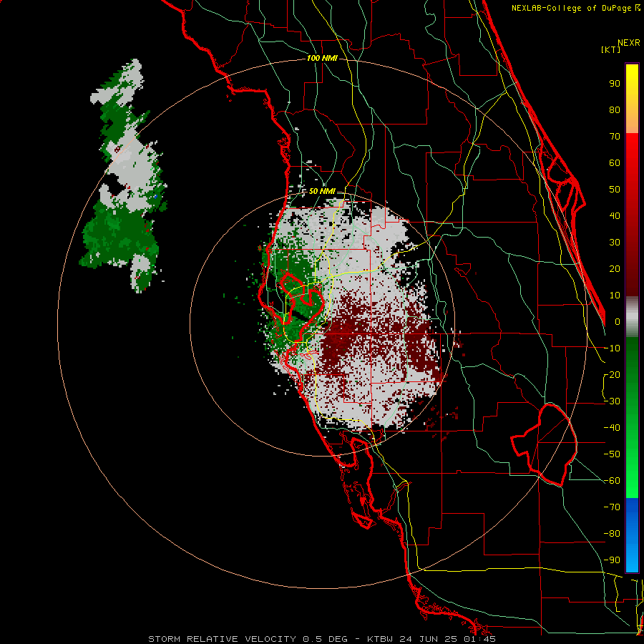Viewport: 644px width, 644px height.
Task: Click the "[KT]" units label
Action: 610,49
